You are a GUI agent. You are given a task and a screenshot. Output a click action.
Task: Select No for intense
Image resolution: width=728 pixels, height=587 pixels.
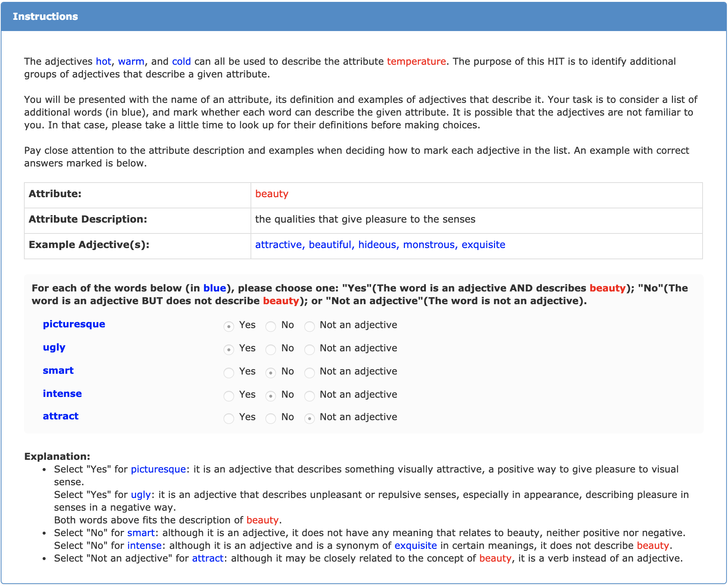click(271, 396)
